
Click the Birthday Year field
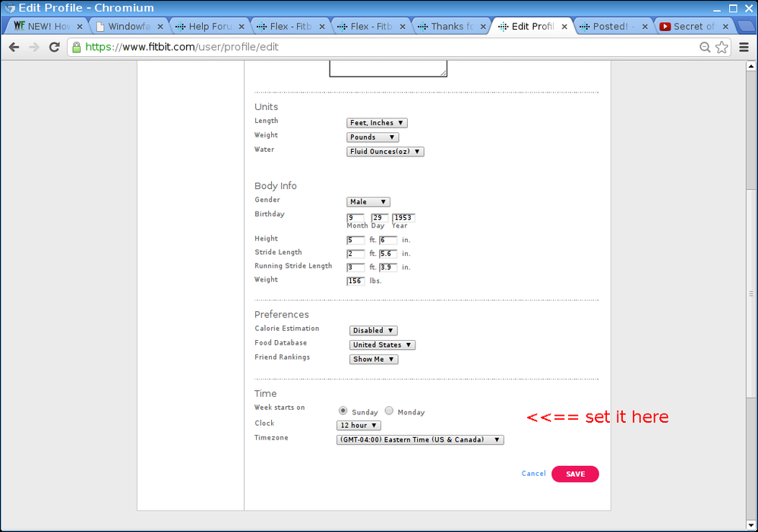(x=403, y=218)
